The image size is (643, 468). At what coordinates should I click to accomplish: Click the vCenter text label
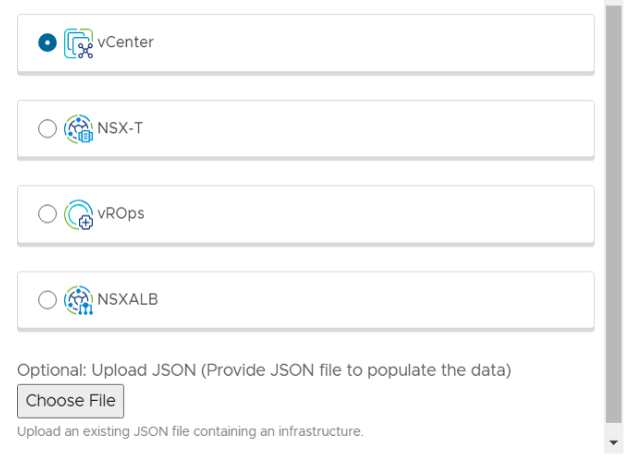[x=125, y=42]
